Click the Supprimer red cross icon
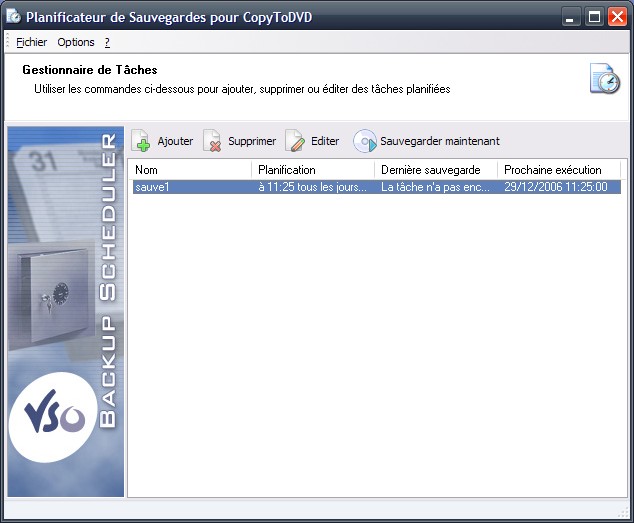Viewport: 634px width, 523px height. (x=212, y=141)
